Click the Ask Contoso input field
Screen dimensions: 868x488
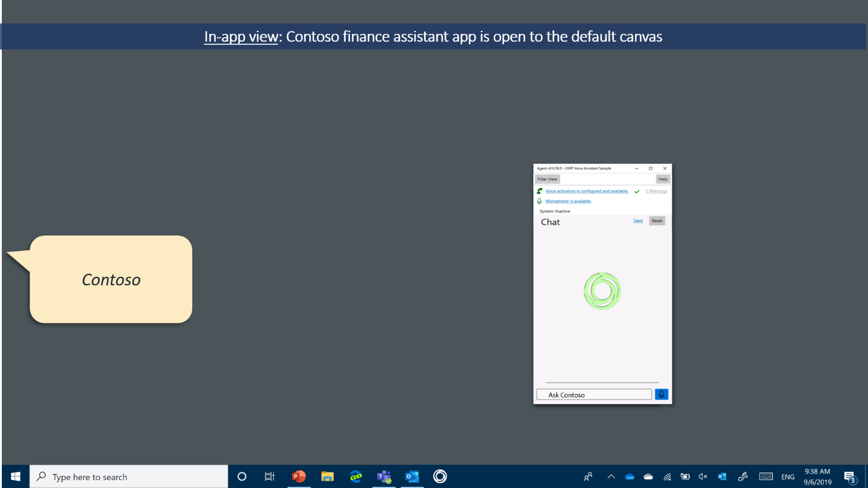pyautogui.click(x=594, y=395)
